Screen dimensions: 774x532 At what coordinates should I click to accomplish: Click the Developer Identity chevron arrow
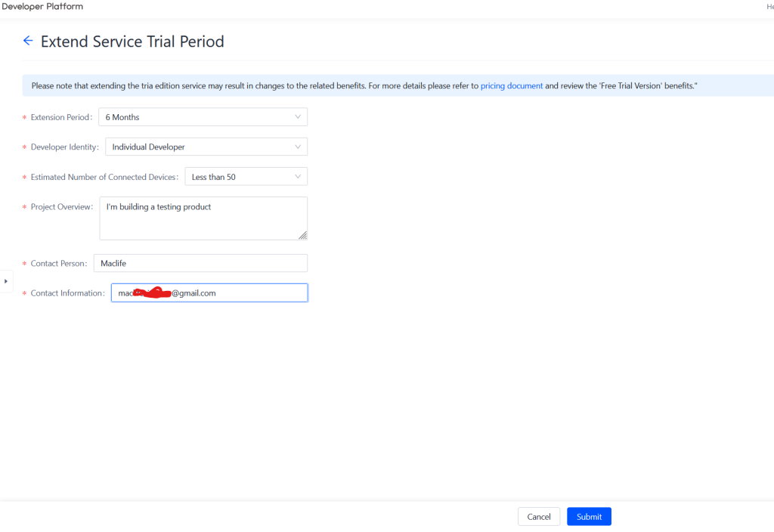298,147
